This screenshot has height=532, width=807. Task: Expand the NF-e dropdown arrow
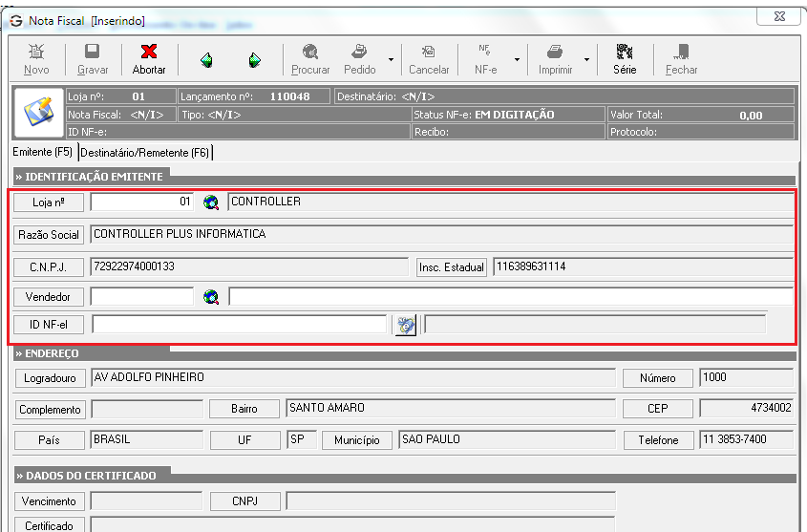coord(518,59)
